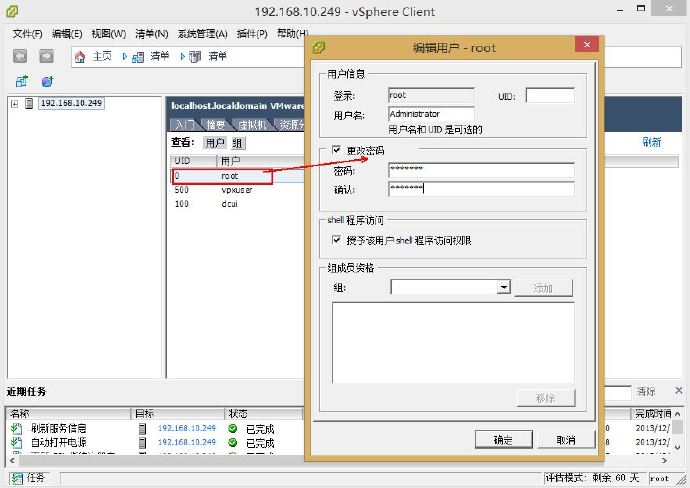Select the 组 view button next to 用户
Screen dimensions: 690x488
[238, 143]
